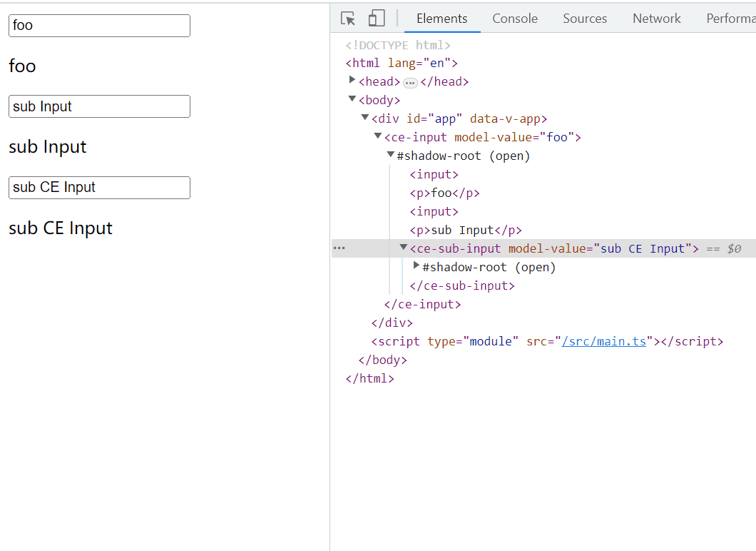Select the html lang="en" opening tag
The height and width of the screenshot is (551, 756).
point(402,64)
